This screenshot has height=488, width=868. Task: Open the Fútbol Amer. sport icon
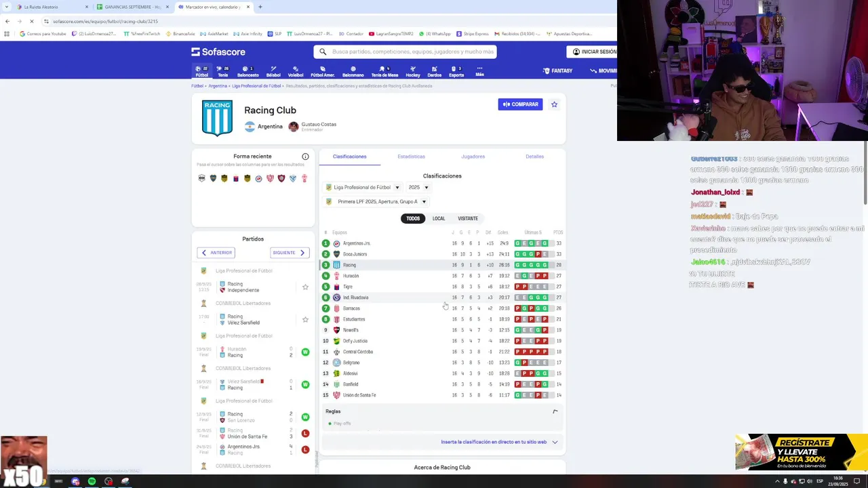(323, 71)
